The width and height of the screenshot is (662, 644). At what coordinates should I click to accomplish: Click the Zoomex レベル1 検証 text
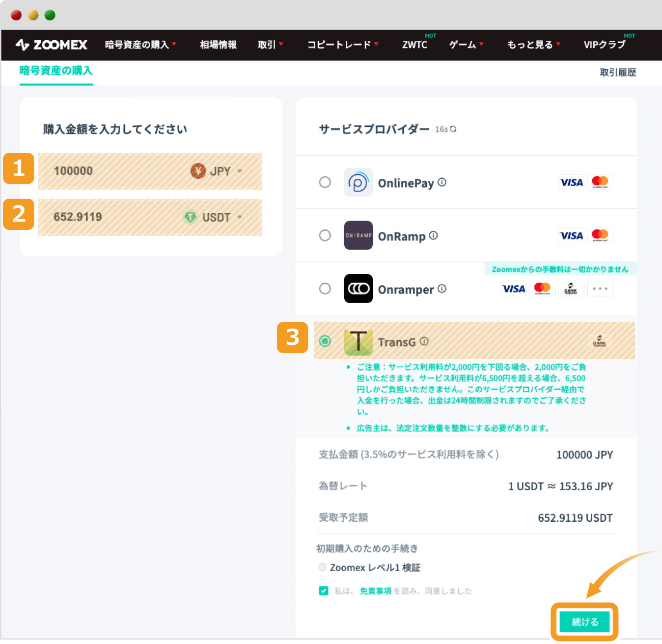pyautogui.click(x=375, y=568)
